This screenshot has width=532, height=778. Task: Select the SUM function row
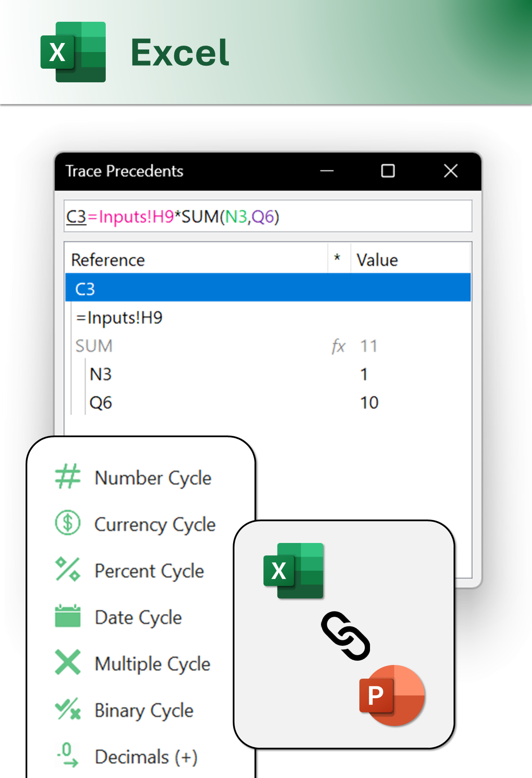(x=268, y=346)
